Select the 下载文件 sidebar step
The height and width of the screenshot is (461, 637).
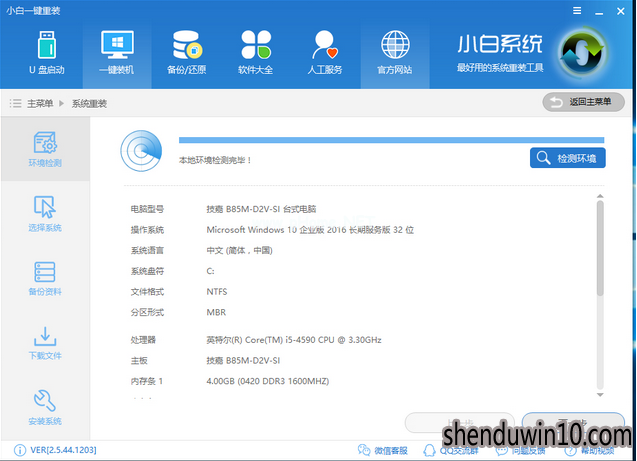coord(45,343)
